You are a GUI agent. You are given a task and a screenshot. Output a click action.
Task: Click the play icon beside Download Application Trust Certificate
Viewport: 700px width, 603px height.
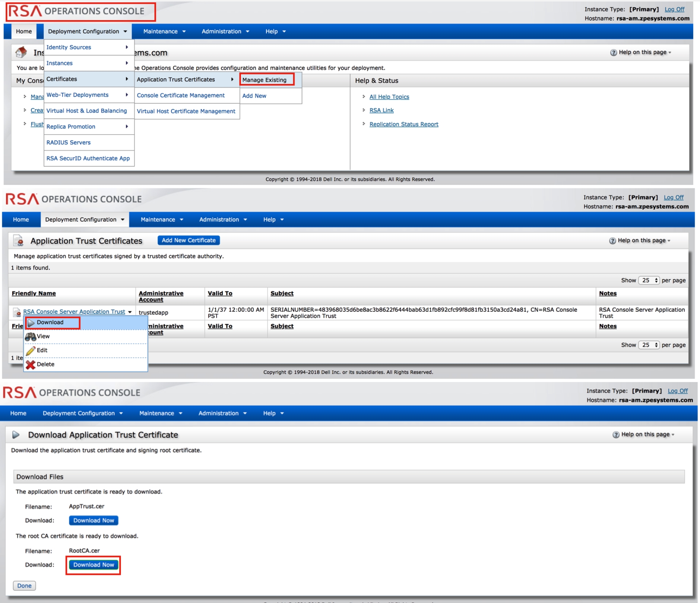click(16, 435)
